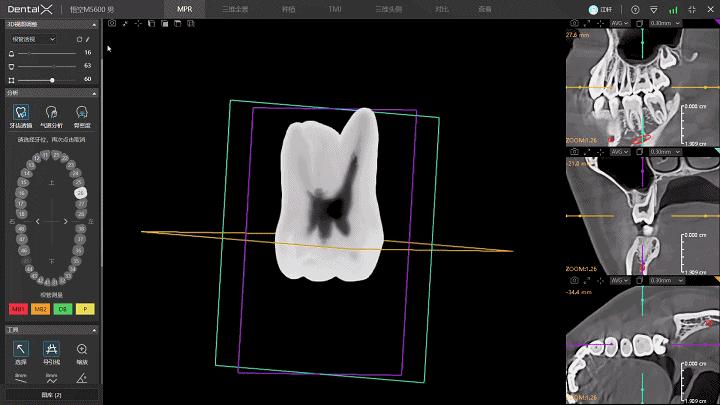Open the airway analysis head icon
This screenshot has height=405, width=720.
tap(51, 112)
